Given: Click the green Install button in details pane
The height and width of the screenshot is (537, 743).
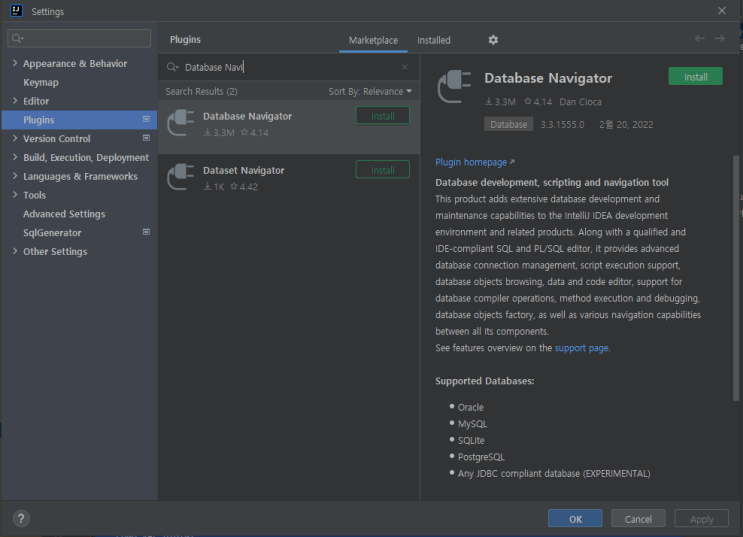Looking at the screenshot, I should pyautogui.click(x=695, y=76).
